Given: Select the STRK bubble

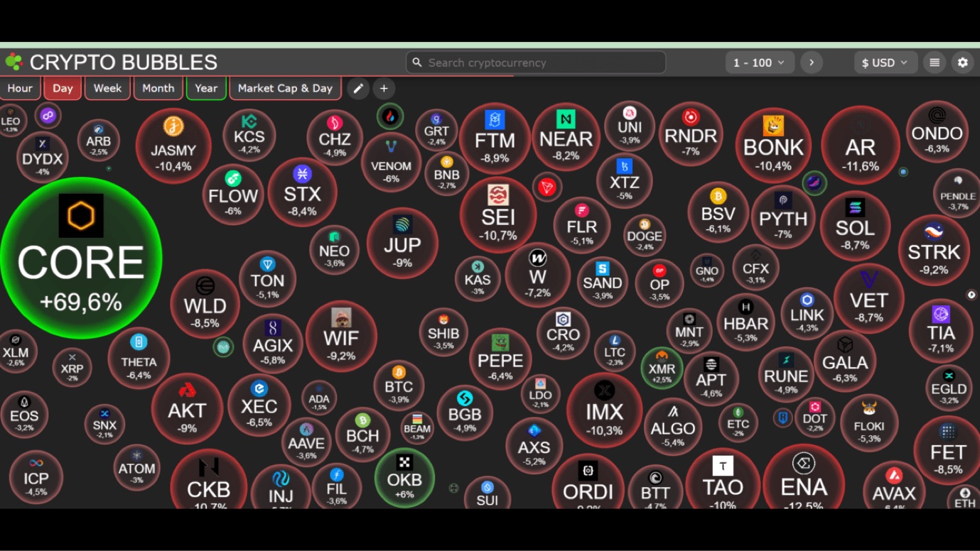Looking at the screenshot, I should pos(934,250).
